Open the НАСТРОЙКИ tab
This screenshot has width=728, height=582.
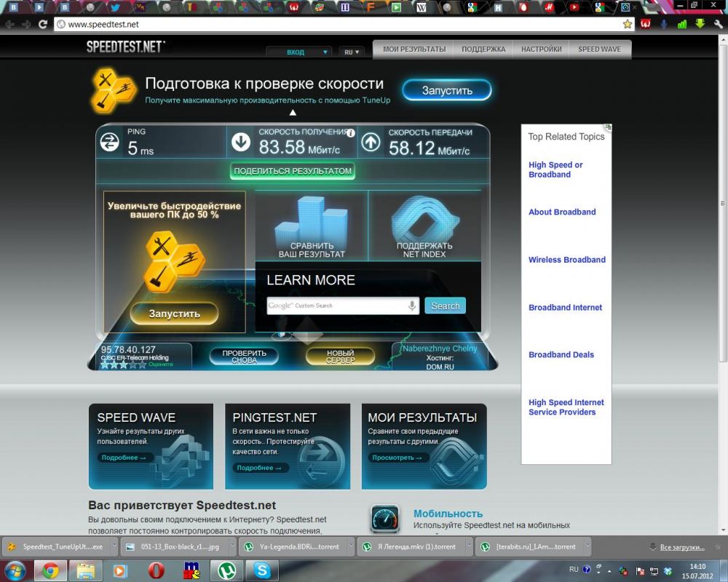tap(542, 49)
